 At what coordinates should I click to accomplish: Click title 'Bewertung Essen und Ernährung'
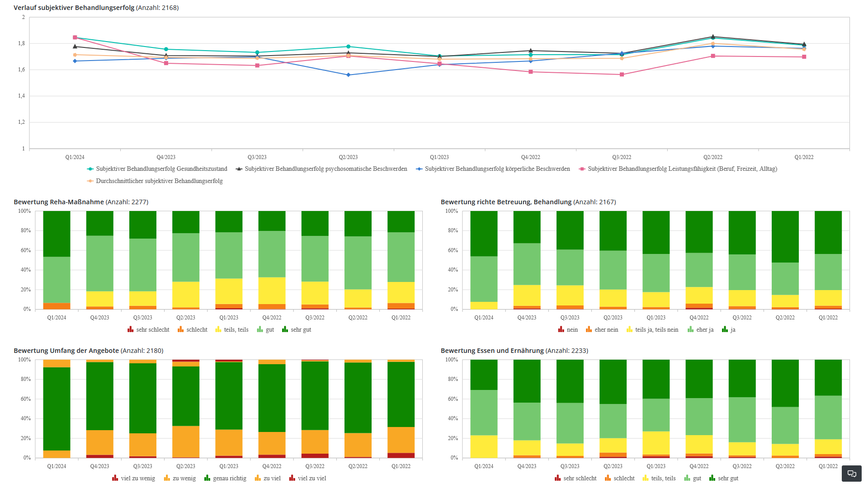pos(492,351)
